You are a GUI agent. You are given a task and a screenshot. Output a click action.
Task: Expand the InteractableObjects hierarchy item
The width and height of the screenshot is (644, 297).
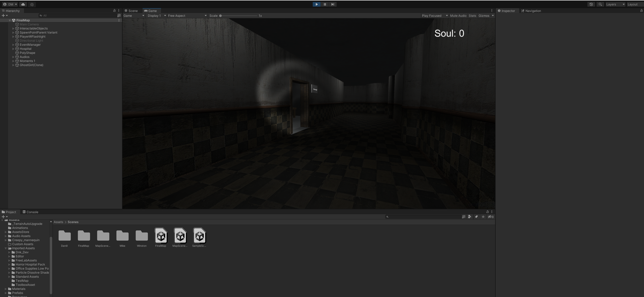coord(13,28)
